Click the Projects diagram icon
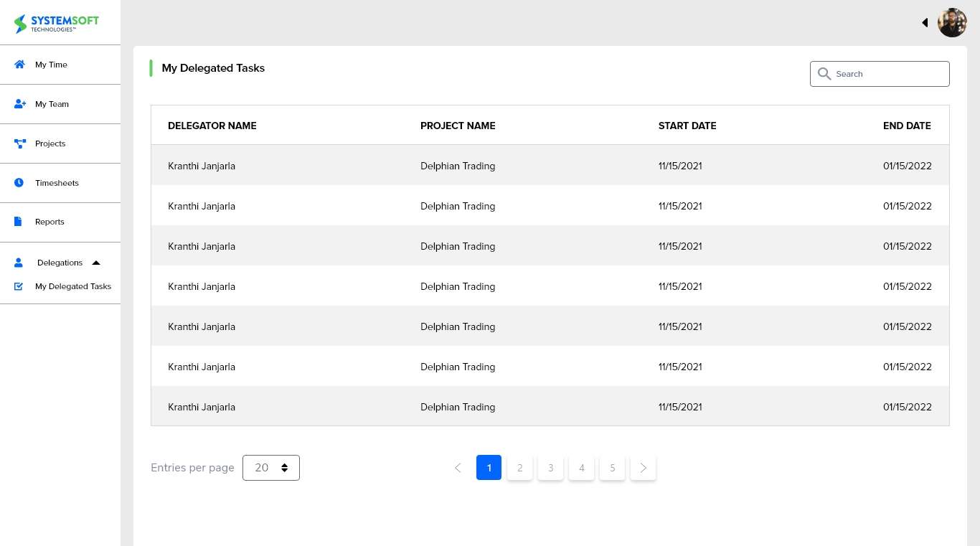 (20, 143)
